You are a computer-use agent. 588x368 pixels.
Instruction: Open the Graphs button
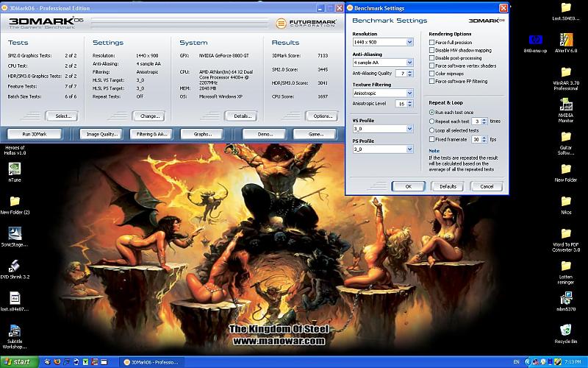[201, 134]
